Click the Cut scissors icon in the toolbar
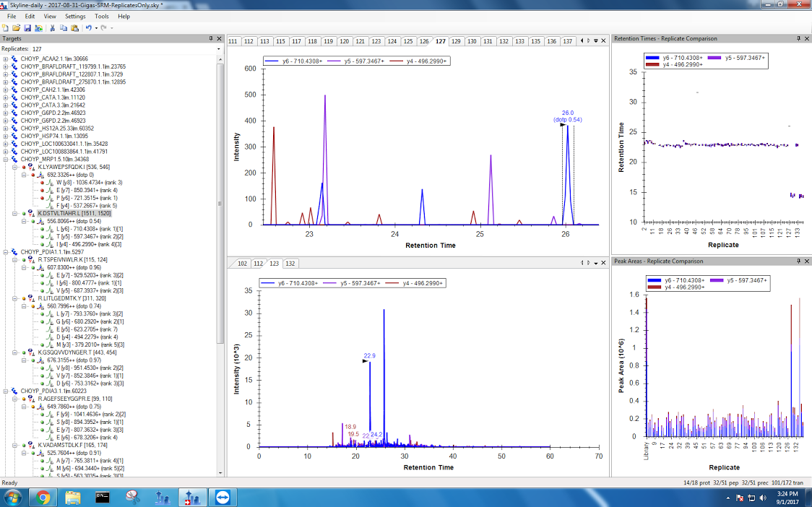812x507 pixels. tap(53, 27)
